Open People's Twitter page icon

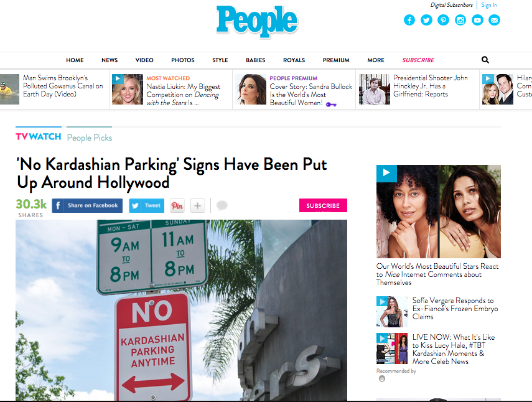pos(426,20)
